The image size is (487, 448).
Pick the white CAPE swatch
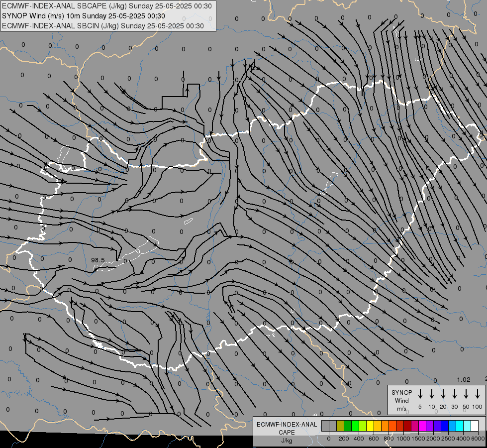pyautogui.click(x=475, y=426)
